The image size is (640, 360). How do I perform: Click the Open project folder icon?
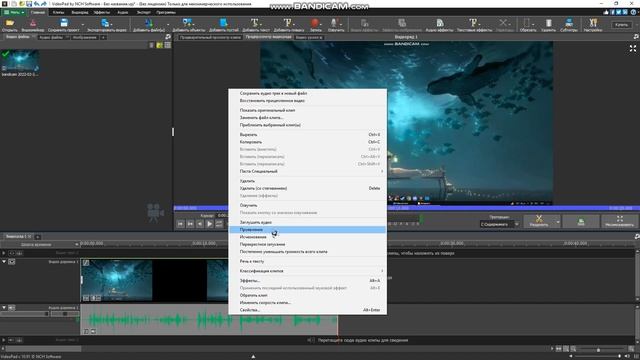9,24
